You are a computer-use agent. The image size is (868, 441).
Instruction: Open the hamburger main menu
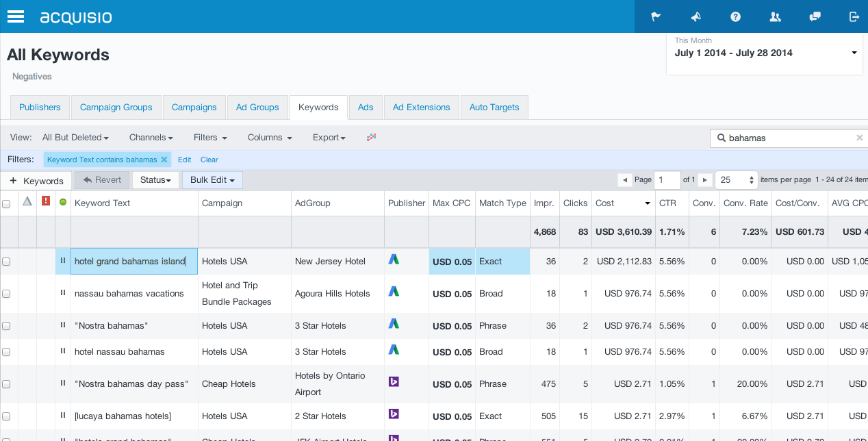pyautogui.click(x=16, y=16)
